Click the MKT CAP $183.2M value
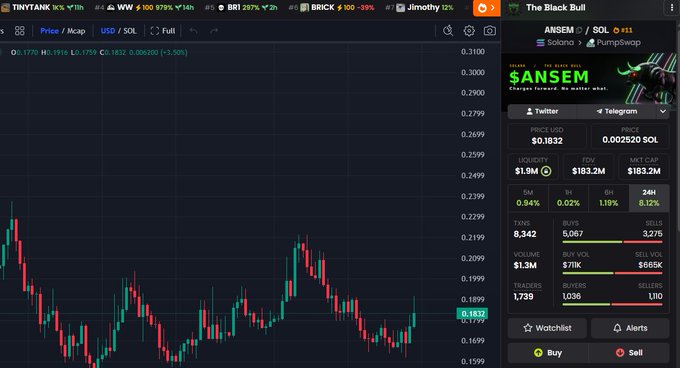This screenshot has width=680, height=368. coord(644,171)
